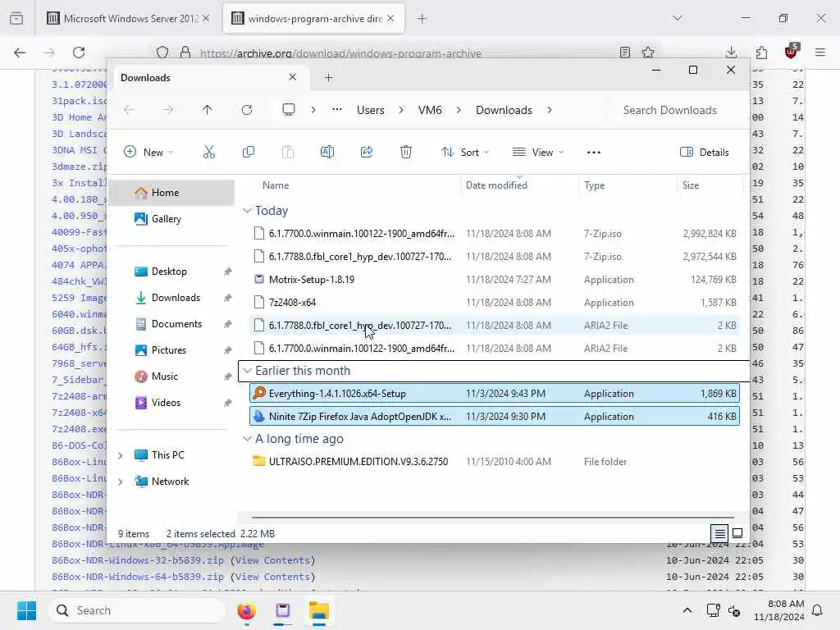Open Firefox list all tabs dropdown
This screenshot has width=840, height=630.
pos(678,18)
